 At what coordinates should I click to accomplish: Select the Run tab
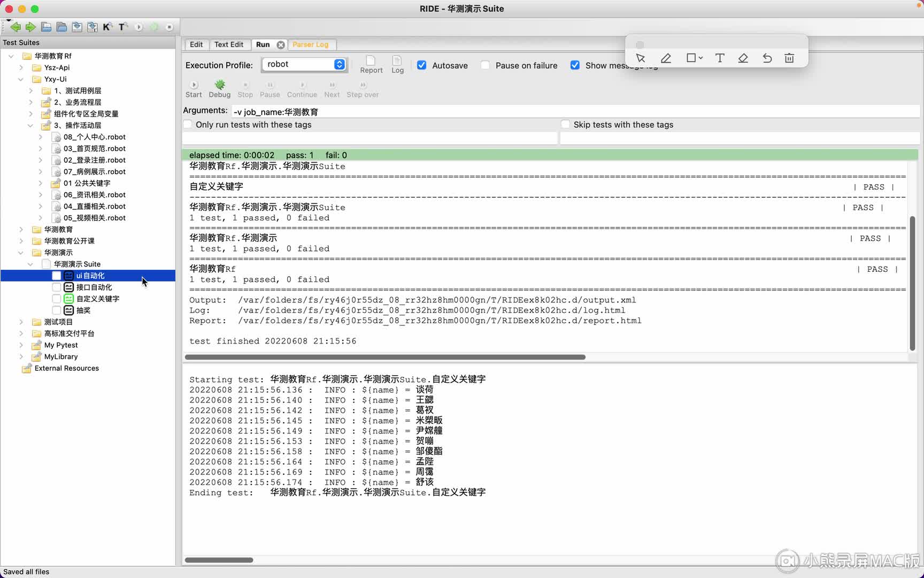point(263,44)
